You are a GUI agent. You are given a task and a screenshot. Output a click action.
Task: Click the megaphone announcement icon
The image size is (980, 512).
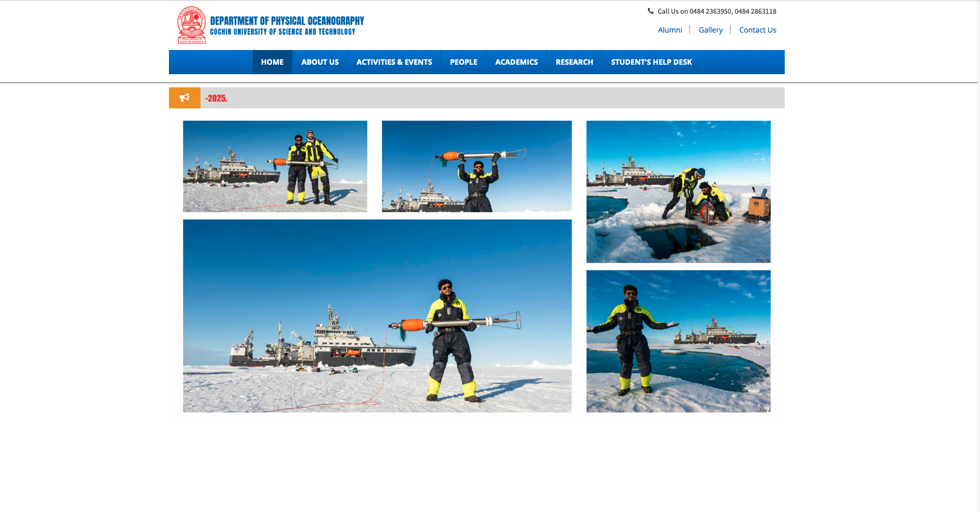[x=184, y=98]
